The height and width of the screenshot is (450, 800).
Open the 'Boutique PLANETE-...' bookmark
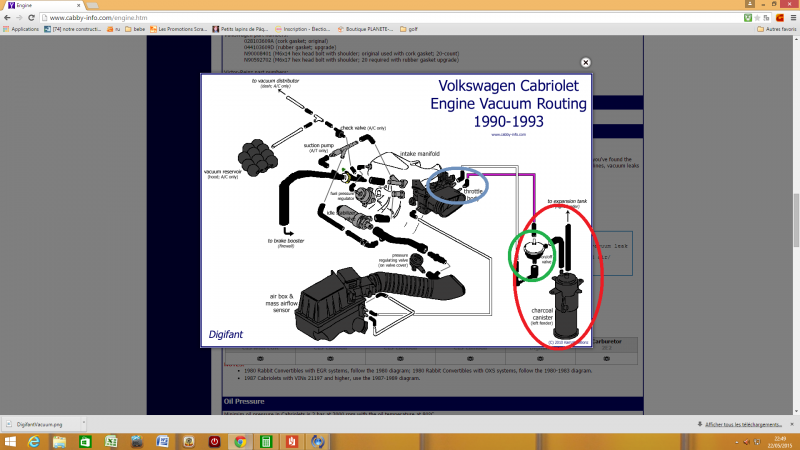tap(365, 29)
